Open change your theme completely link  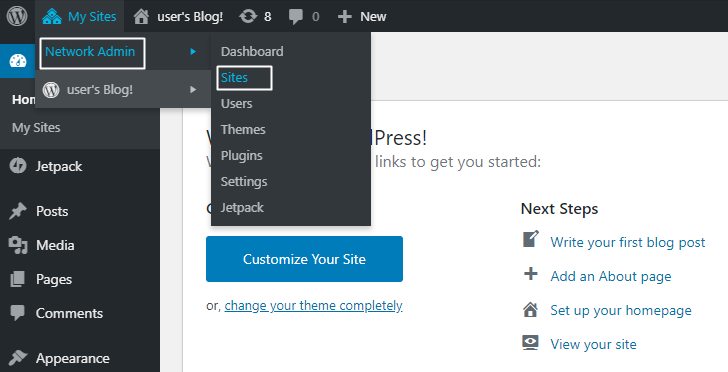click(x=313, y=306)
